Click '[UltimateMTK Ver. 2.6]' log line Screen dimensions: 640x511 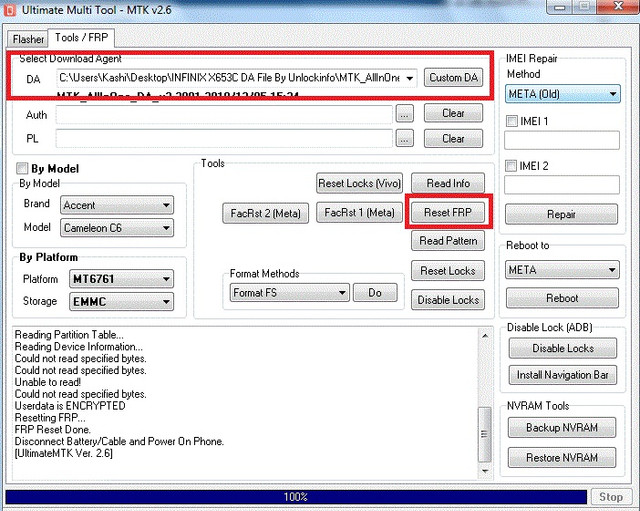click(63, 453)
